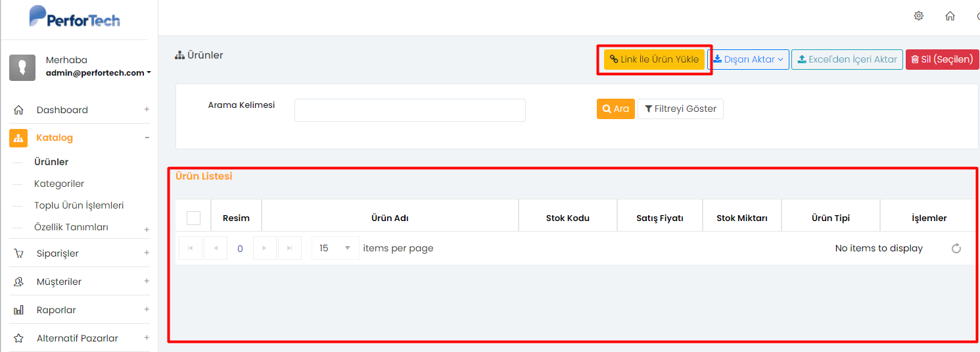Open the admin user avatar
Screen dimensions: 980x352
22,67
